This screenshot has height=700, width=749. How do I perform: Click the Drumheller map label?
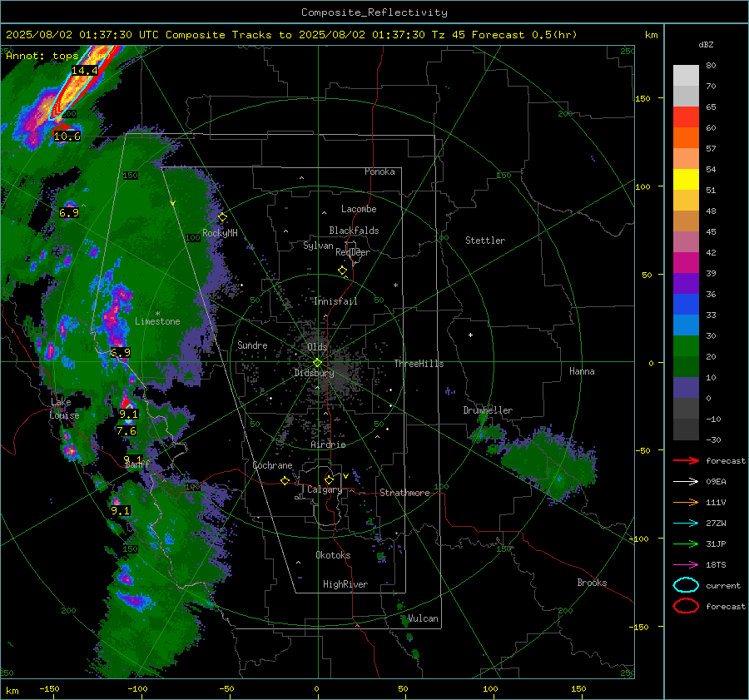coord(488,410)
